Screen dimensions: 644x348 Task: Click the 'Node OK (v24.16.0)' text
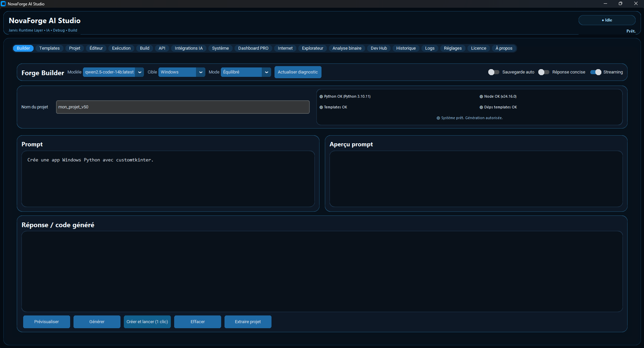[500, 97]
